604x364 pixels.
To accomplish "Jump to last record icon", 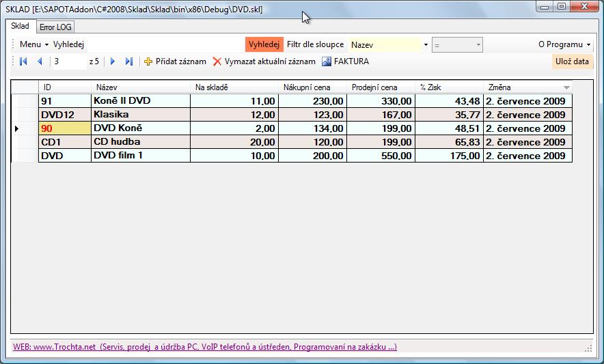I will click(129, 61).
